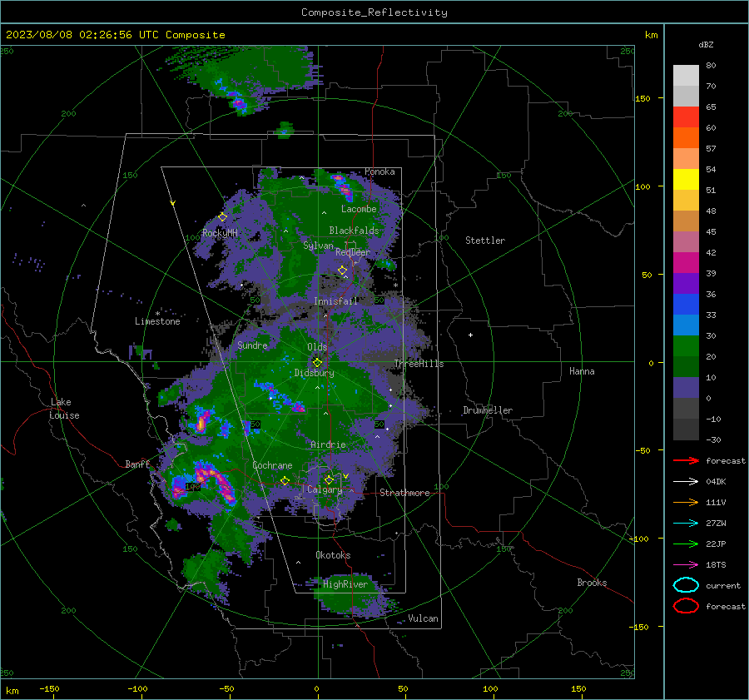The height and width of the screenshot is (700, 749).
Task: Click the current legend text
Action: click(723, 585)
